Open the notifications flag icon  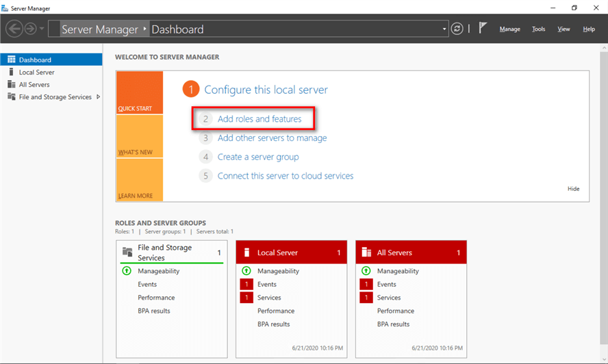[483, 29]
